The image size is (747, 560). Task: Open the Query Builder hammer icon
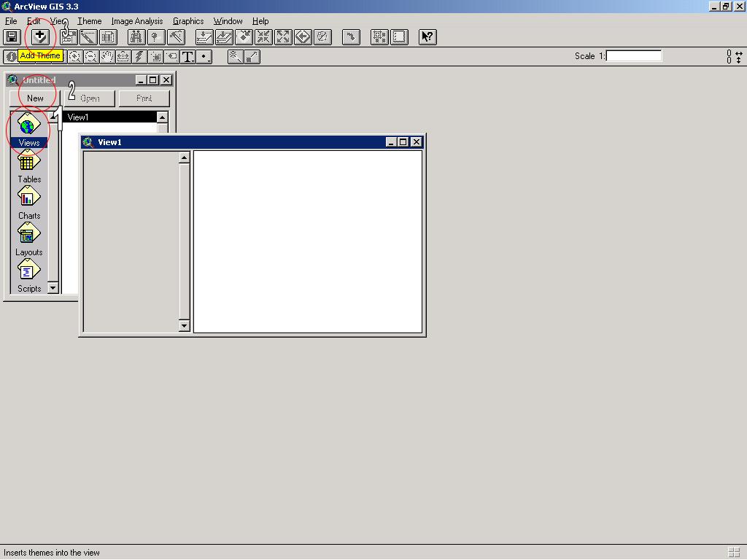tap(176, 36)
